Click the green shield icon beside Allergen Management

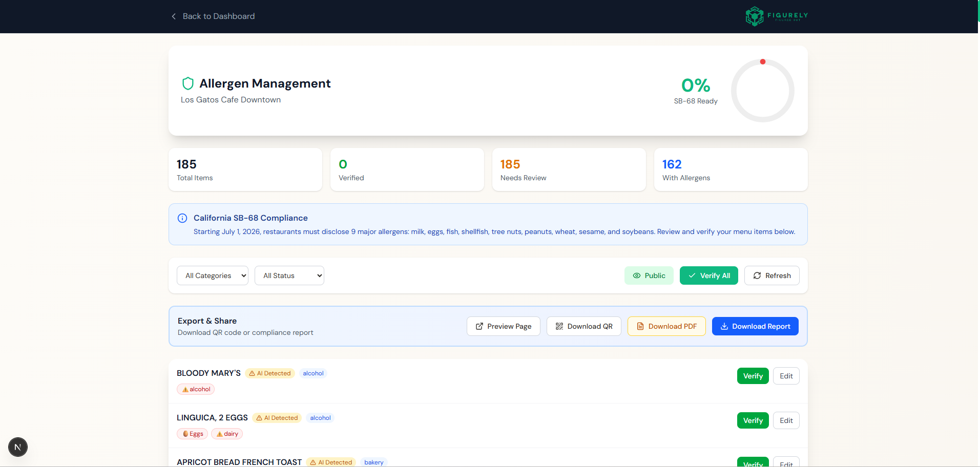click(x=187, y=83)
